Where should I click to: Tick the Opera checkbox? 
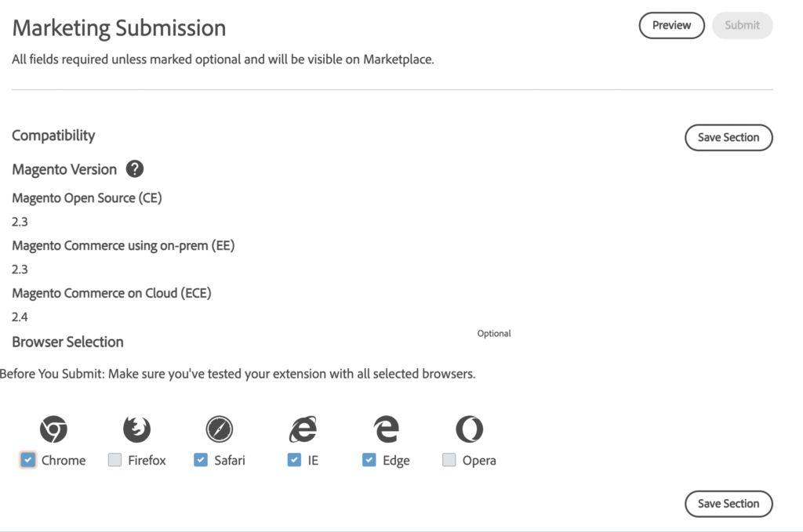click(449, 460)
